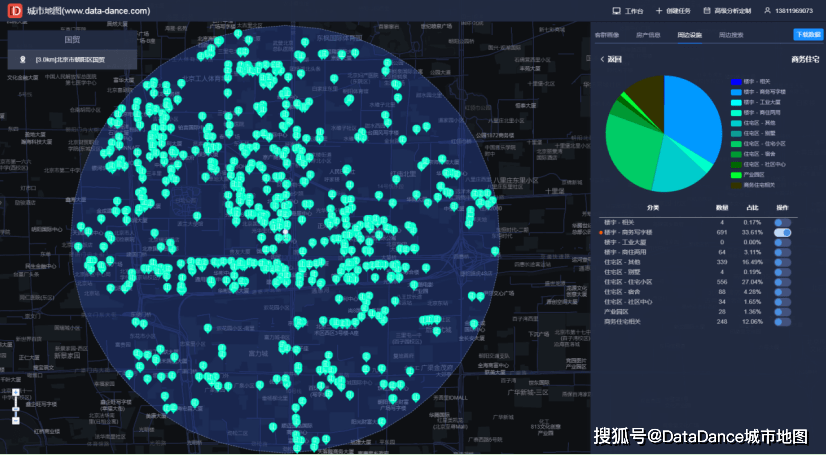Open user account 13811969073 menu
This screenshot has width=826, height=455.
point(788,11)
